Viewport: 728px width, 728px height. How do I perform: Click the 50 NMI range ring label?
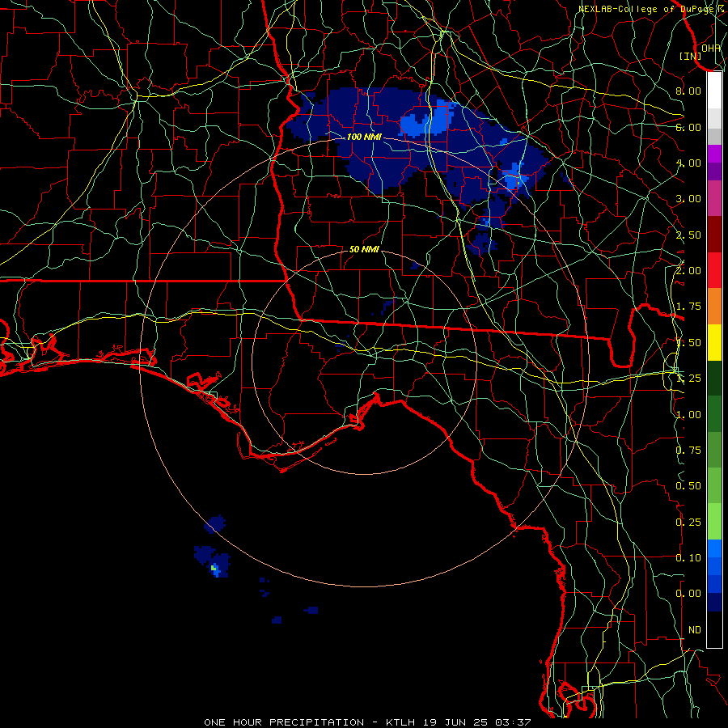click(364, 249)
